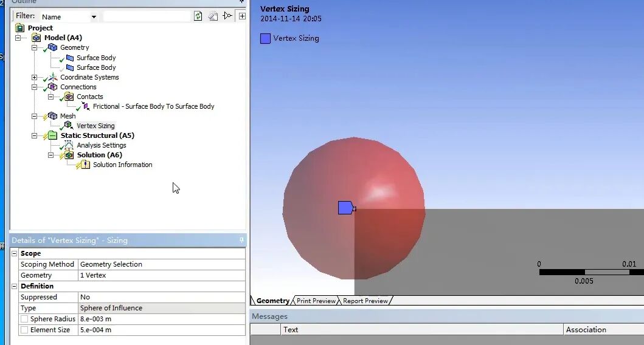Click the Geometry node icon
Screen dimensions: 644x345
[52, 47]
